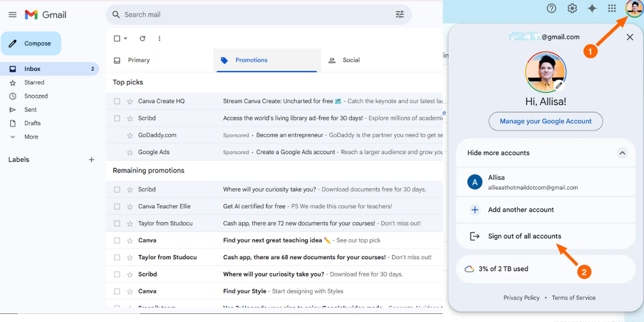This screenshot has width=644, height=322.
Task: Star the GoDaddy.com sponsored email
Action: (x=130, y=135)
